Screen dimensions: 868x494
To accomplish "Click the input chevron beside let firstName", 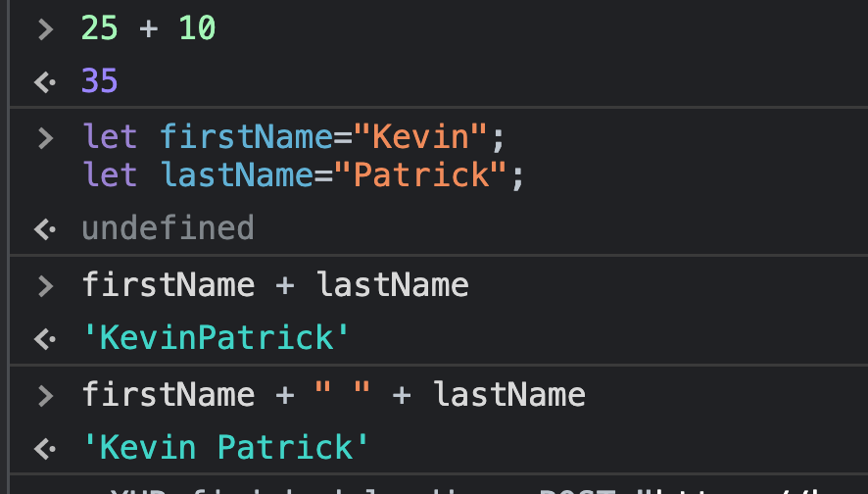I will click(45, 137).
